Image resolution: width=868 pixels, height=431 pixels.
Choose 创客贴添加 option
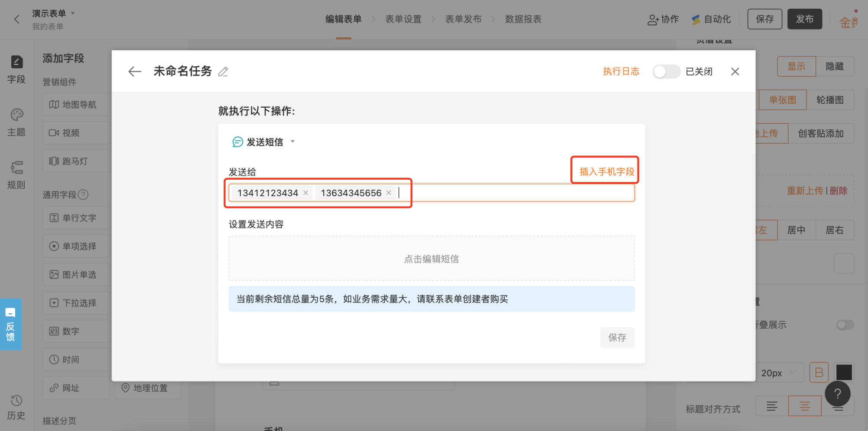tap(821, 133)
